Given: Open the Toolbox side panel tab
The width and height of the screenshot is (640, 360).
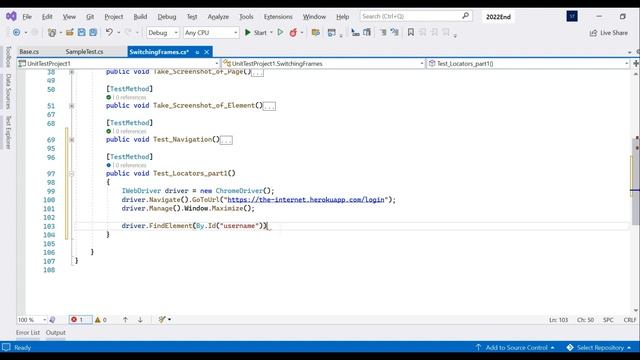Looking at the screenshot, I should 8,57.
